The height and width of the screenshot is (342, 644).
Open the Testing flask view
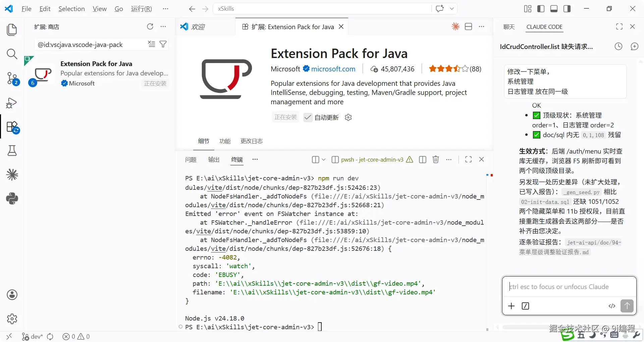12,151
